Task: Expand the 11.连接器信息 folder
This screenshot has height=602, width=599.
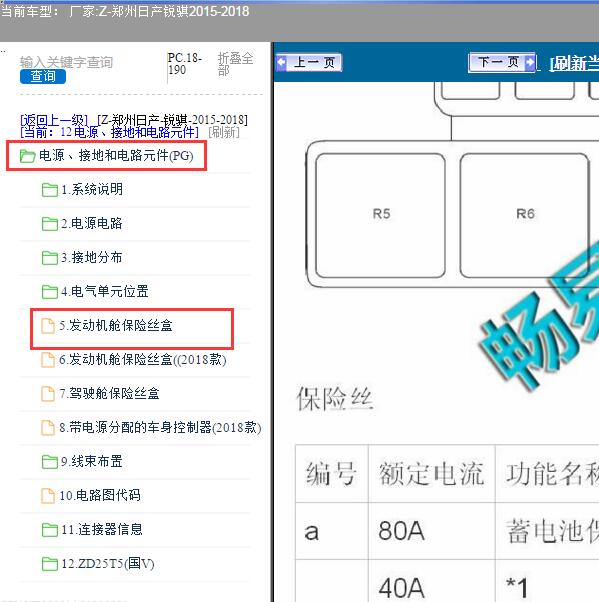Action: coord(102,529)
